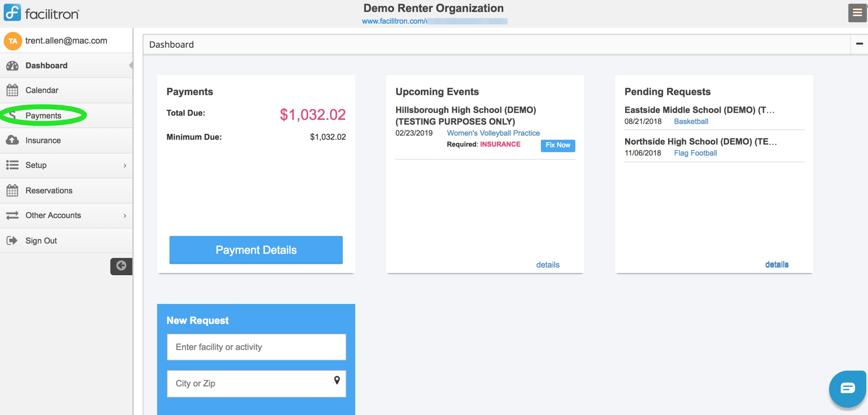
Task: Click the Setup list icon
Action: (x=12, y=165)
